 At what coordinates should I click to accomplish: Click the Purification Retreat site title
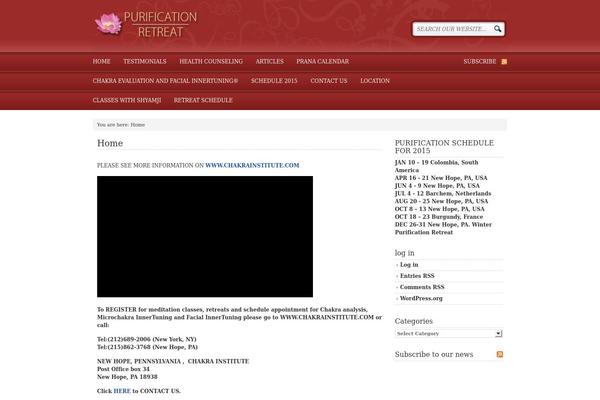tap(160, 24)
